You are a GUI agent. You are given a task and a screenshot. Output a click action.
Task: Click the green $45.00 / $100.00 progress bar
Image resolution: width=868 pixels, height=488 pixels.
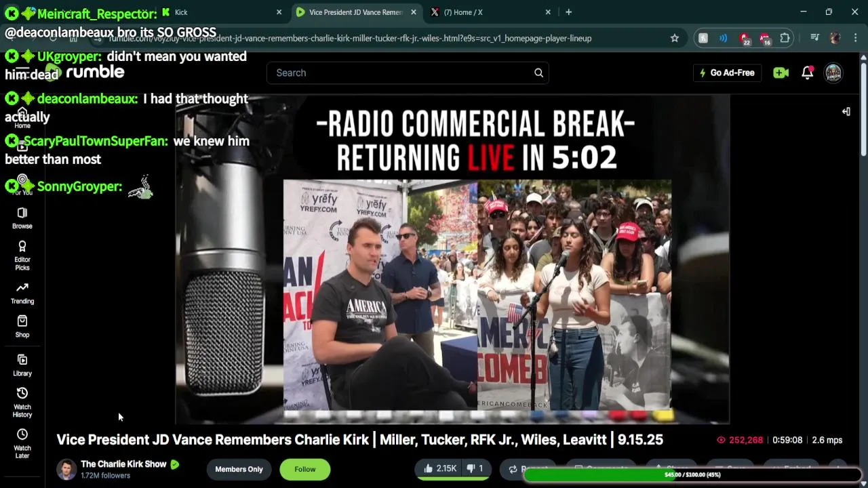pos(692,474)
